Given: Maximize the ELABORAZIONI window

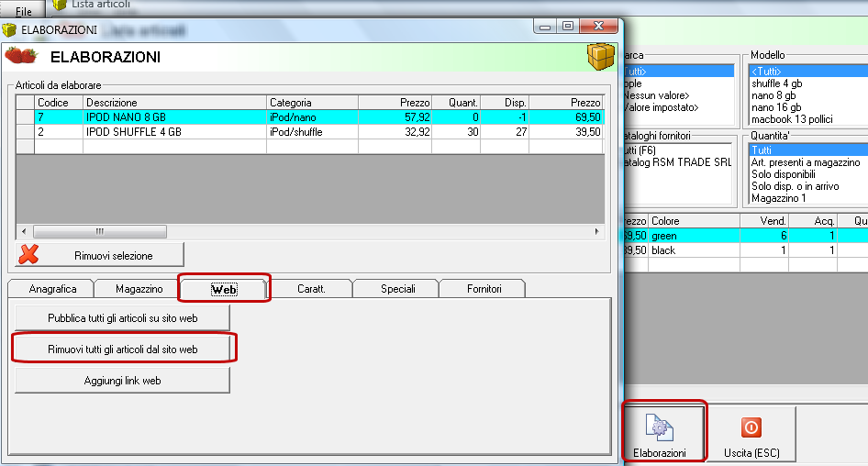Looking at the screenshot, I should pyautogui.click(x=568, y=26).
